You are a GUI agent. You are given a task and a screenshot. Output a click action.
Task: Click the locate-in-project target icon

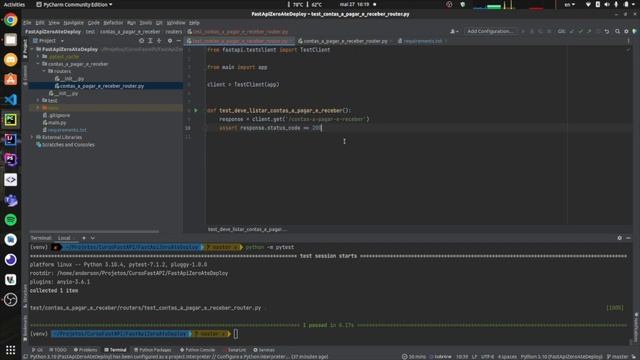[141, 41]
